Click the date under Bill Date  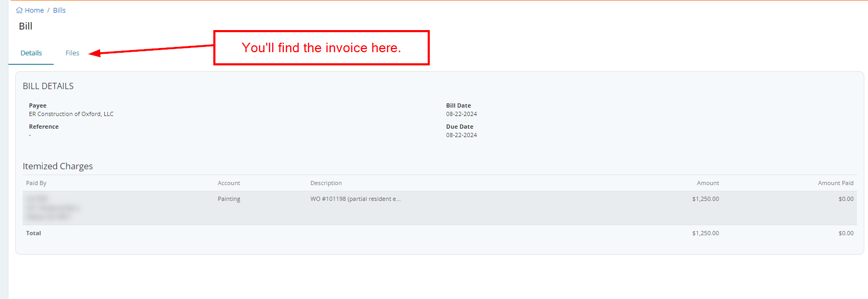click(461, 114)
